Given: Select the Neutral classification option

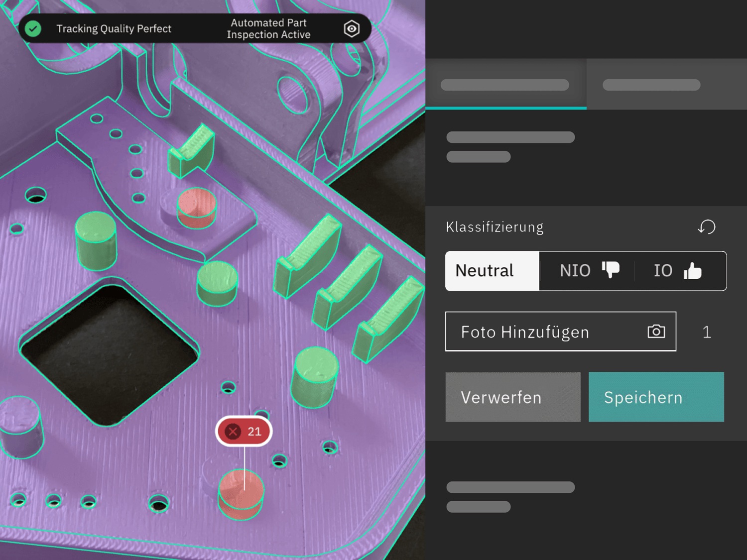Looking at the screenshot, I should click(x=492, y=271).
